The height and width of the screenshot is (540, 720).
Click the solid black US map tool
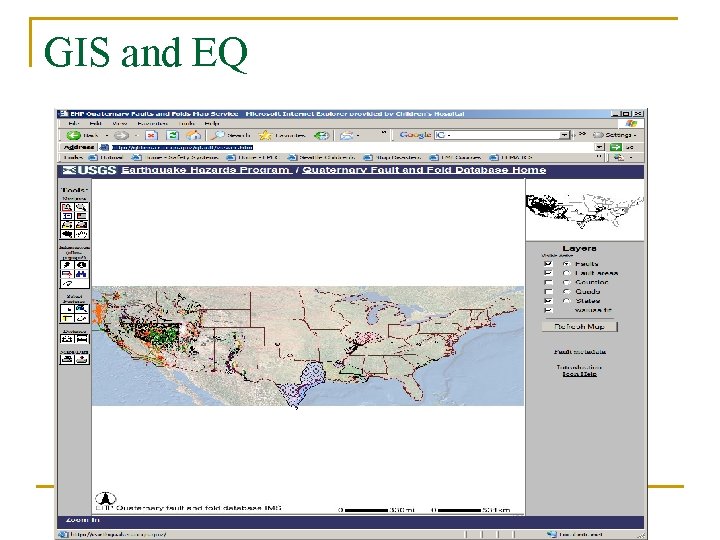point(67,234)
